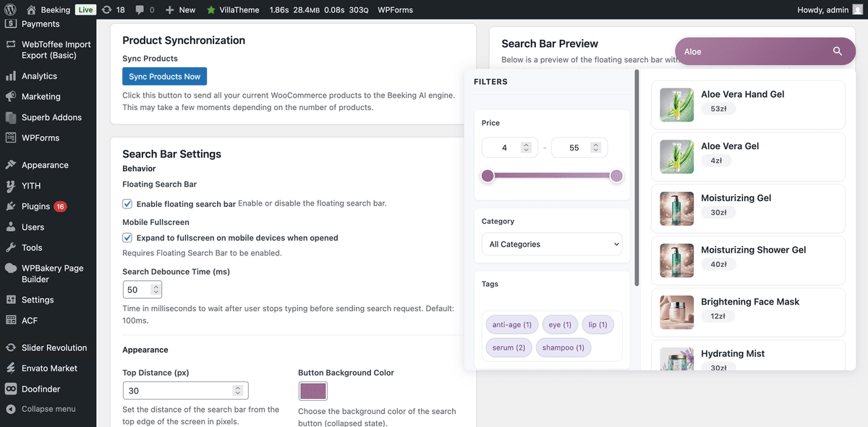Open the comments bubble icon in admin bar
The height and width of the screenshot is (427, 868).
coord(140,10)
